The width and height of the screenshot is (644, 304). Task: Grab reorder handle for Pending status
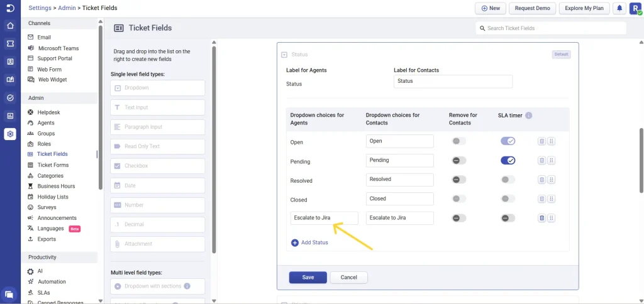pos(552,160)
